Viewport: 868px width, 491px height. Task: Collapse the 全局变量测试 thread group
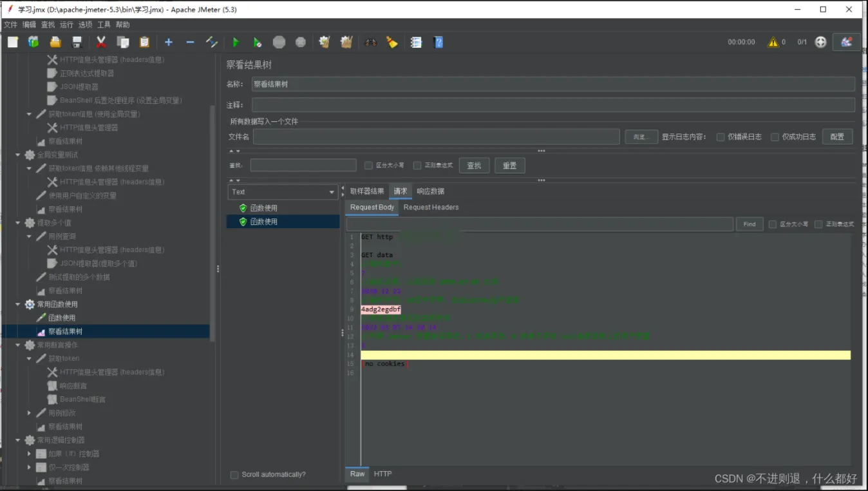point(18,155)
